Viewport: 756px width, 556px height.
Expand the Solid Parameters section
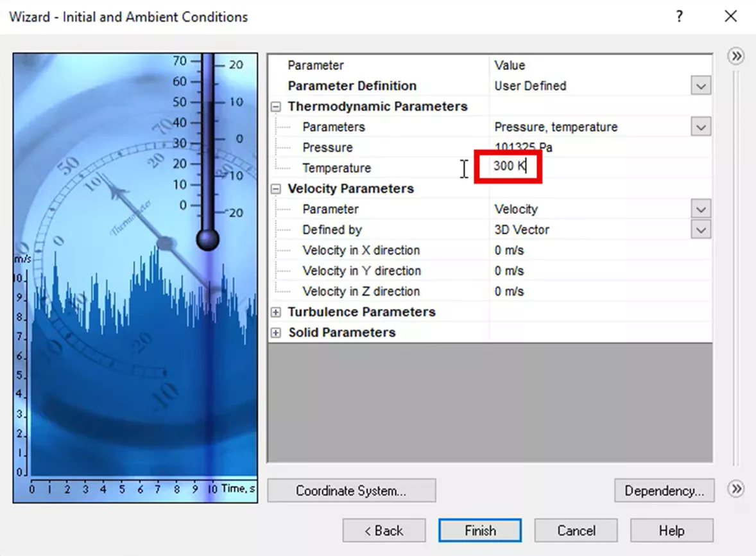(x=276, y=332)
